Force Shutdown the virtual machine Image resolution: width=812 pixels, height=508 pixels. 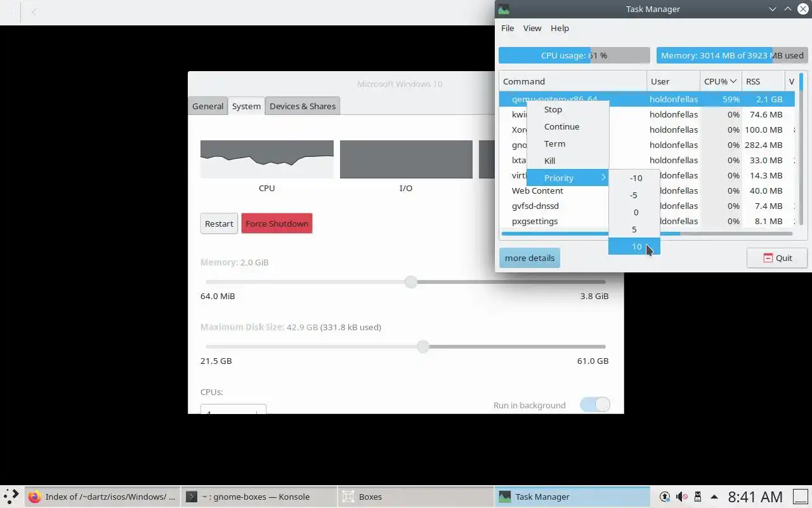coord(277,224)
